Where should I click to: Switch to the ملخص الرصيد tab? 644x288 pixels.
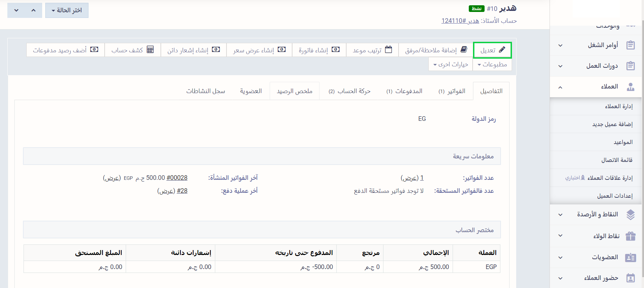click(x=294, y=91)
